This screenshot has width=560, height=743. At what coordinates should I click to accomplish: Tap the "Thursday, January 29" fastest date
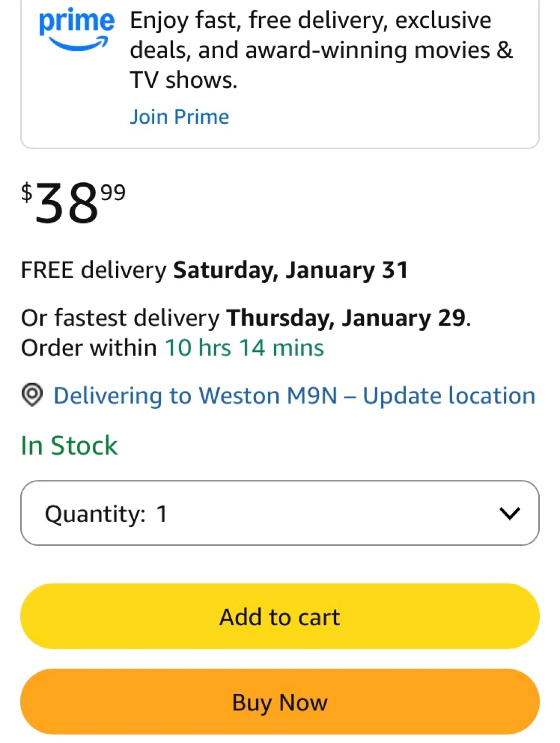[346, 318]
